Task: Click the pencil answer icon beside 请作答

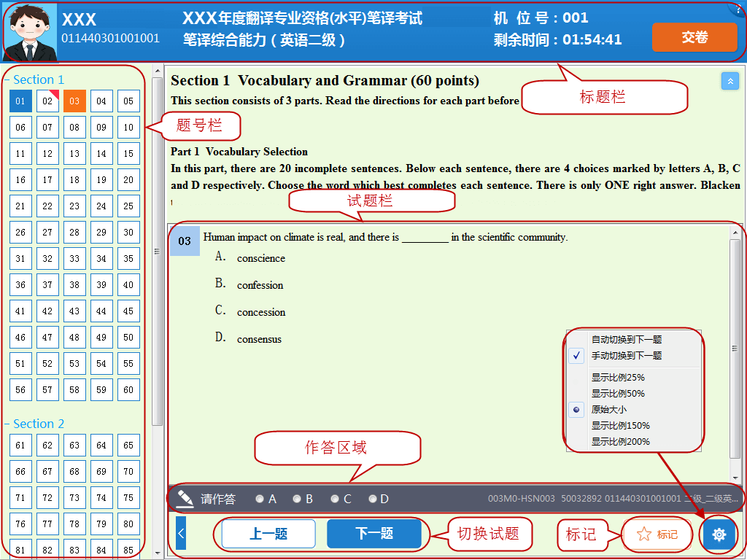Action: 185,499
